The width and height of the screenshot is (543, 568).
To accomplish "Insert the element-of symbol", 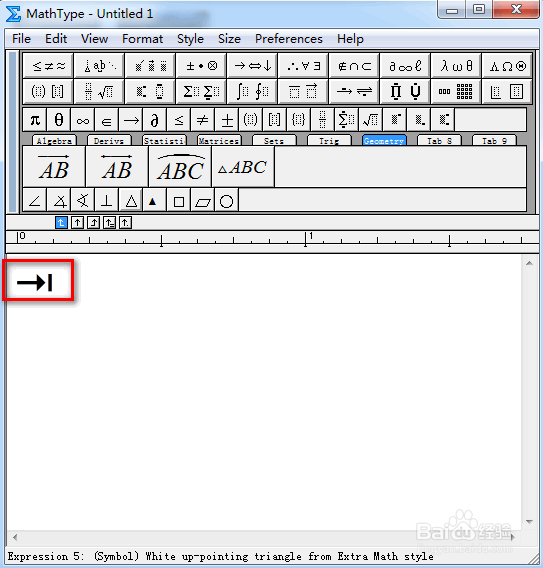I will click(106, 120).
